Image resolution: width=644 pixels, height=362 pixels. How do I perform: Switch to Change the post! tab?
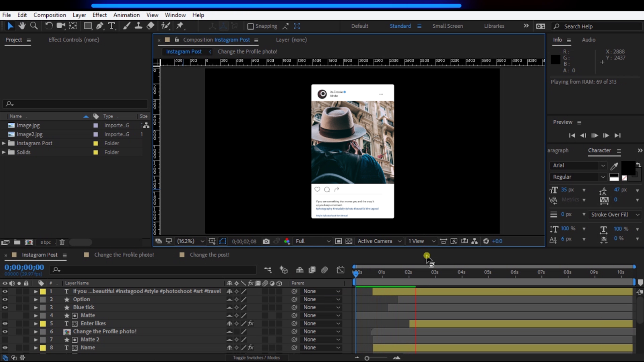(x=209, y=255)
